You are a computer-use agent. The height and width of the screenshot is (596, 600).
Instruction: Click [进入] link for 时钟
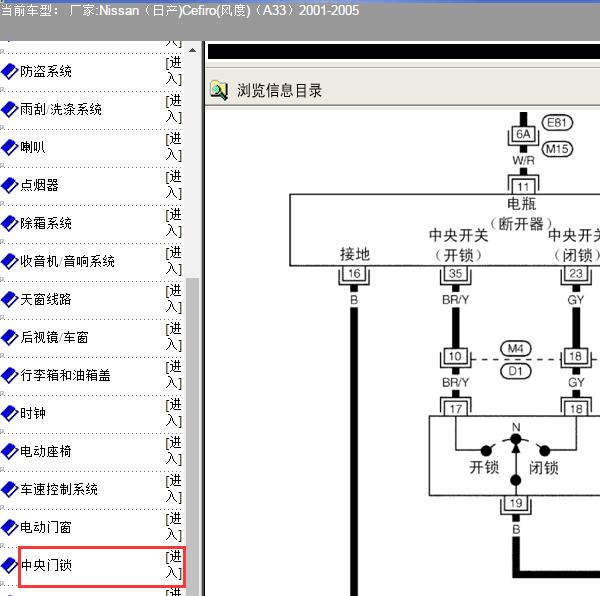point(174,412)
